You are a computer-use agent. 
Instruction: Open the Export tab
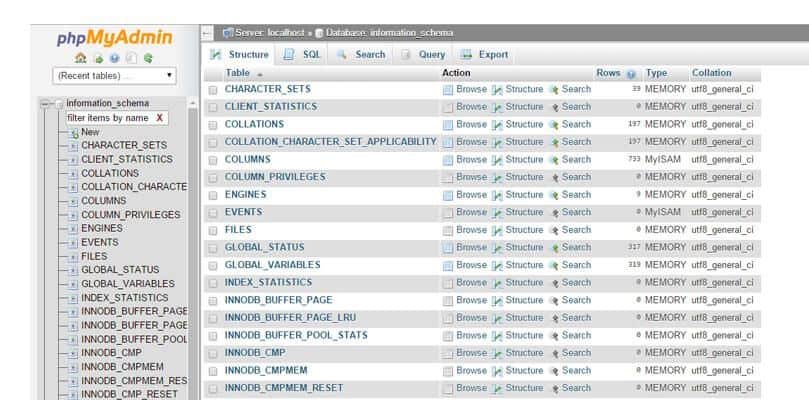[x=484, y=55]
